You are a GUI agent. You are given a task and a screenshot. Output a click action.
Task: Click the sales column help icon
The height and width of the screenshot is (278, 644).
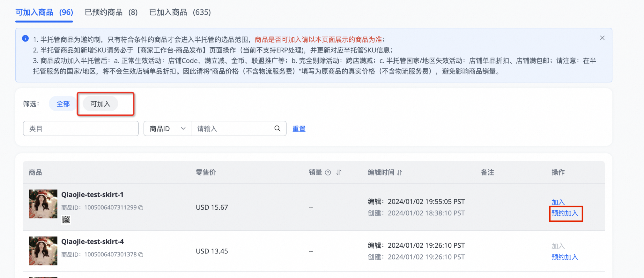tap(328, 173)
